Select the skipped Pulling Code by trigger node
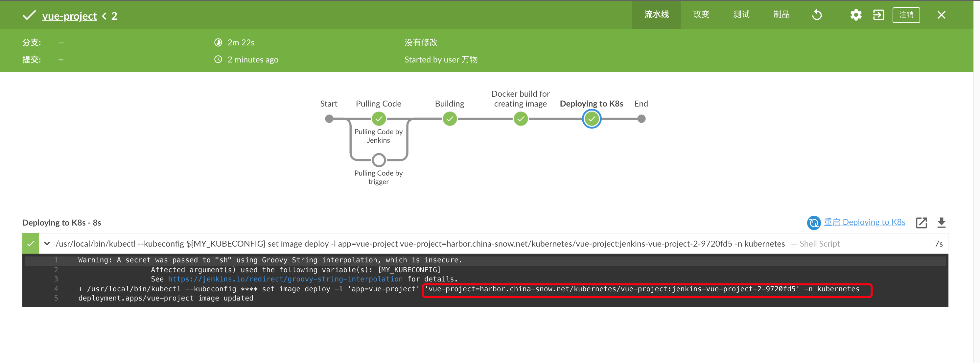This screenshot has width=980, height=363. point(379,160)
